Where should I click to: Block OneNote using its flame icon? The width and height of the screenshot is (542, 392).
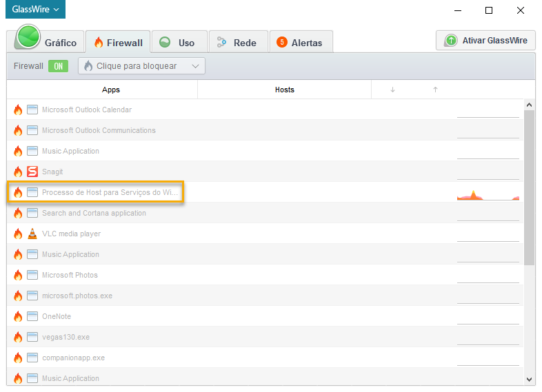pyautogui.click(x=18, y=316)
